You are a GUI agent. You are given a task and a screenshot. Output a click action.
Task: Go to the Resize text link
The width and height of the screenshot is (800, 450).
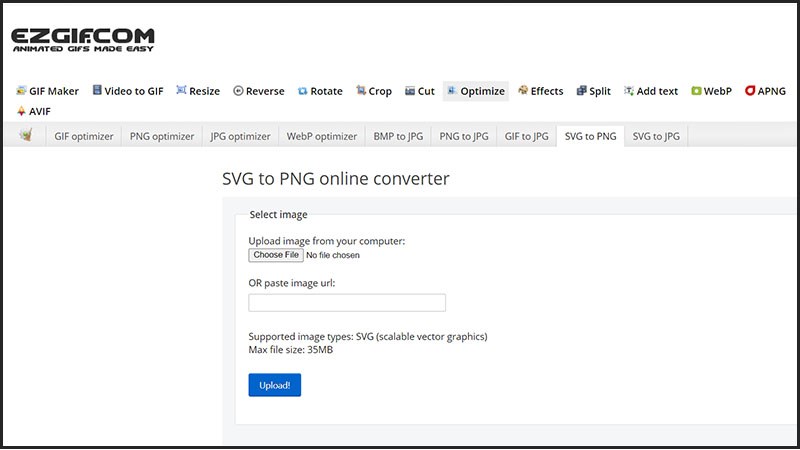coord(205,91)
